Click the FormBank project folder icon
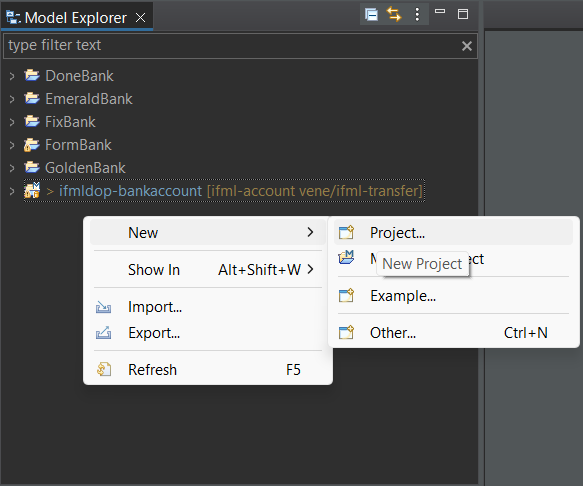This screenshot has width=583, height=486. tap(32, 145)
